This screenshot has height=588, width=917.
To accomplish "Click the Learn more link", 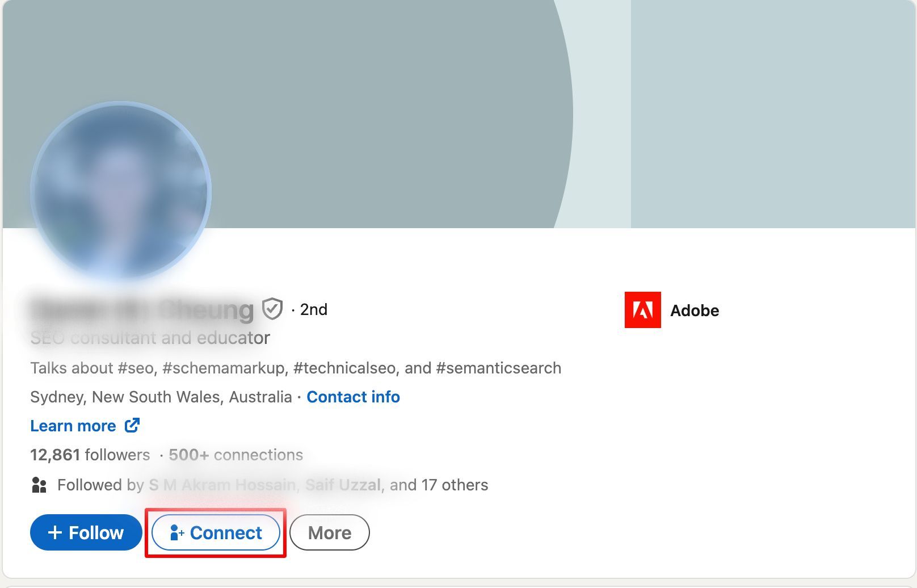I will pyautogui.click(x=73, y=425).
